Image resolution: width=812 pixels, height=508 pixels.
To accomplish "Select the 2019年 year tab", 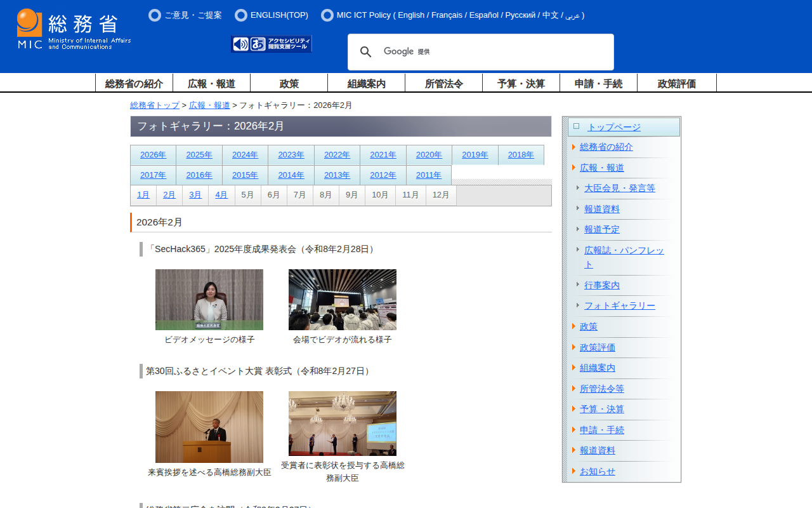I will [x=475, y=155].
